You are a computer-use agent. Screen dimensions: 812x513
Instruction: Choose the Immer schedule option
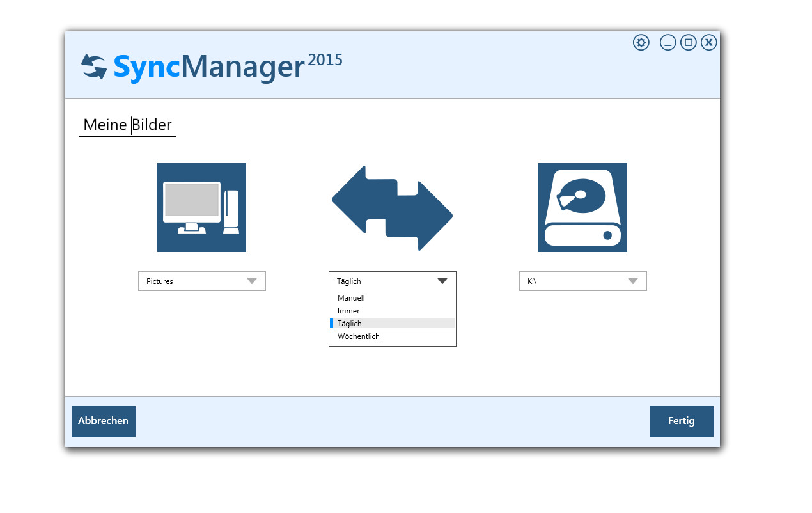point(393,311)
